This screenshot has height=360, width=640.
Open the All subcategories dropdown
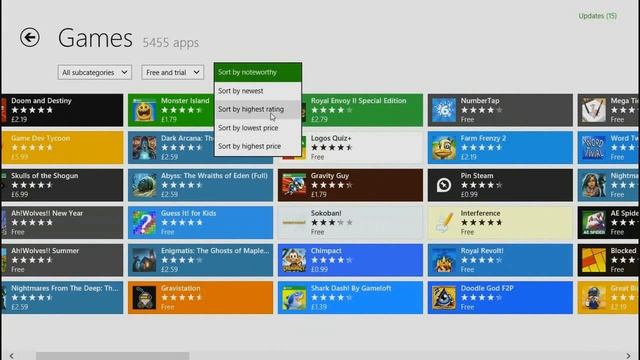pyautogui.click(x=95, y=72)
